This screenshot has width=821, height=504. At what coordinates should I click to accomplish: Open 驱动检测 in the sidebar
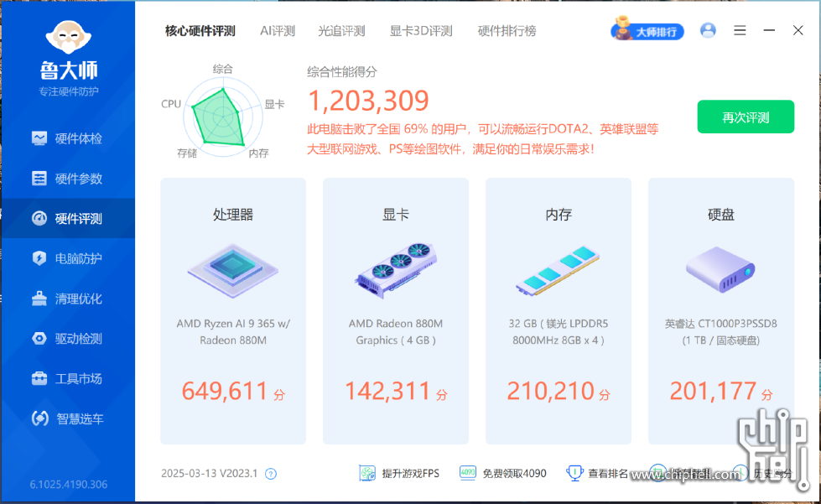(x=68, y=339)
